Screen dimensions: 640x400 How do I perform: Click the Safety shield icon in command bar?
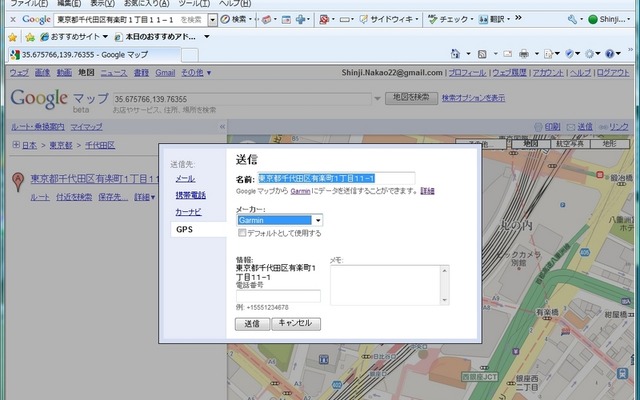point(569,53)
